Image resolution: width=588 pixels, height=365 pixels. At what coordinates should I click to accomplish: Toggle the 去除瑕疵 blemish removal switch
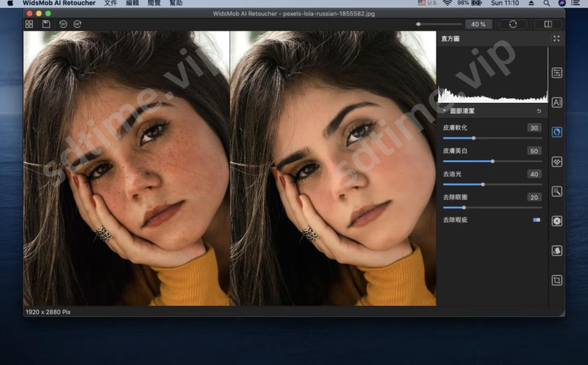point(536,219)
